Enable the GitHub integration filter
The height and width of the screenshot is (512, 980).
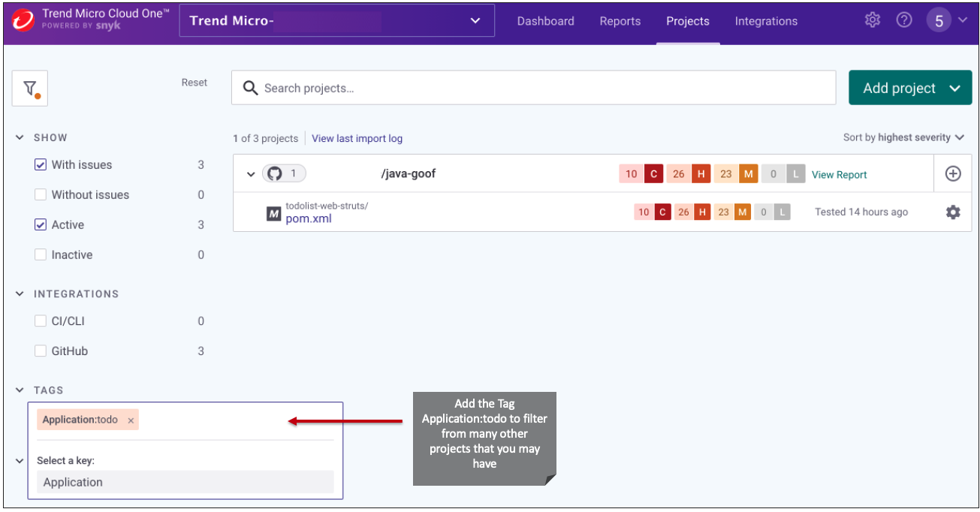point(41,351)
